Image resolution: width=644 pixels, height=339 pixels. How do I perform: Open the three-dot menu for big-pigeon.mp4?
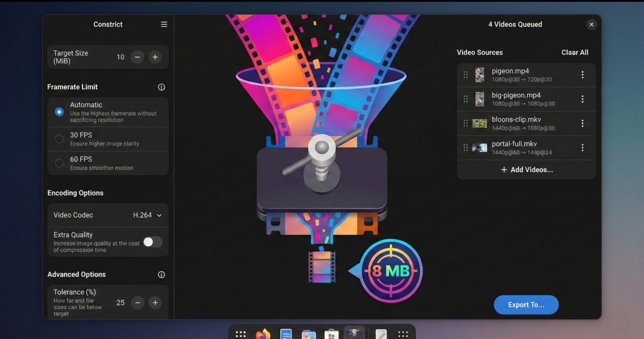coord(582,99)
